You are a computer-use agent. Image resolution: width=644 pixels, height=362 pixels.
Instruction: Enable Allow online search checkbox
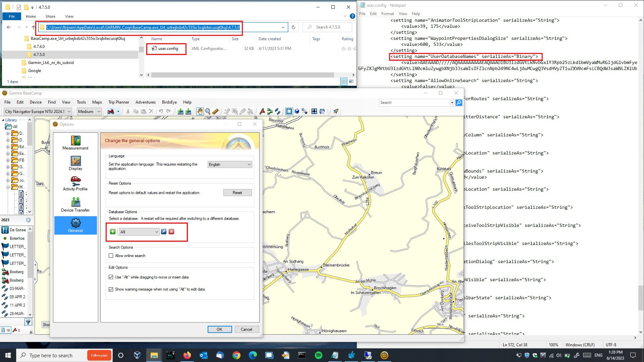tap(111, 256)
